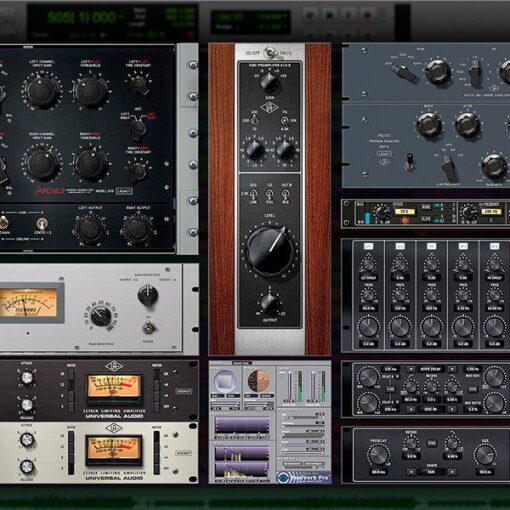Flip the 610 Out phase toggle switch
The height and width of the screenshot is (510, 510).
285,194
